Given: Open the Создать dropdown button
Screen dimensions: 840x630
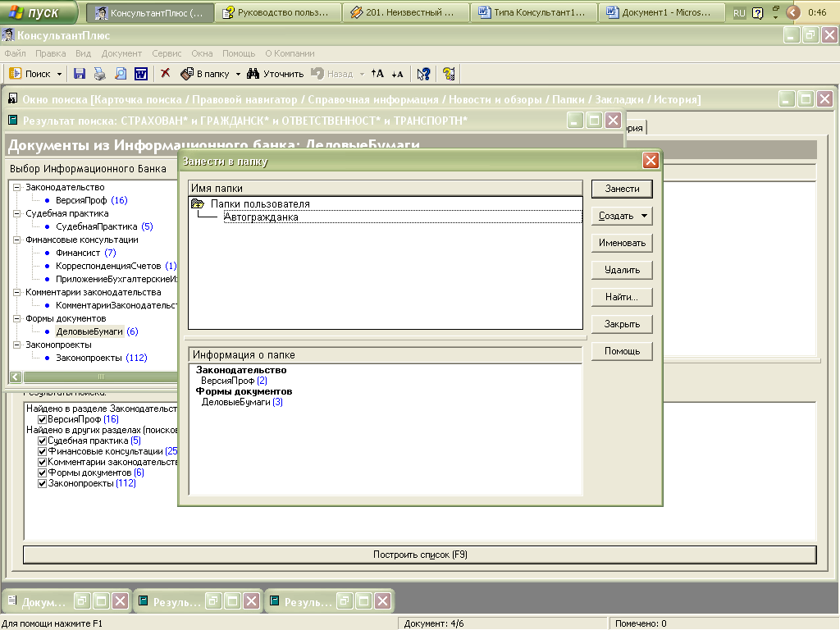Looking at the screenshot, I should click(622, 216).
